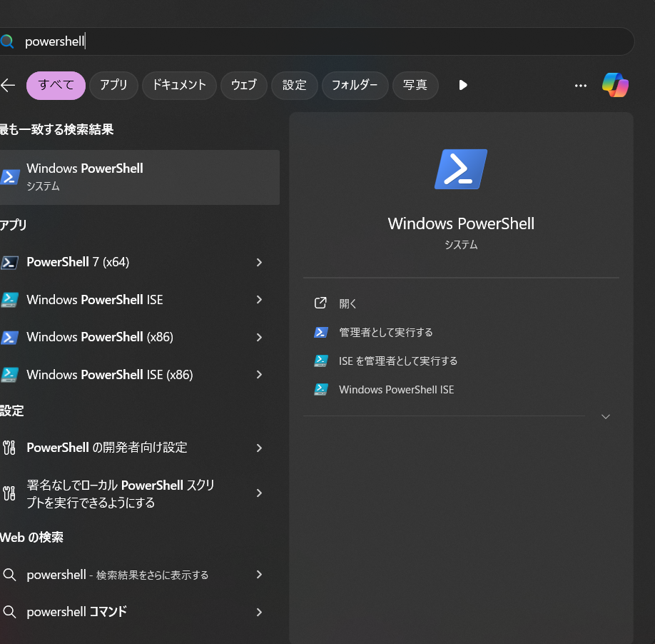The image size is (655, 644).
Task: Click in the powershell search input field
Action: pyautogui.click(x=318, y=41)
